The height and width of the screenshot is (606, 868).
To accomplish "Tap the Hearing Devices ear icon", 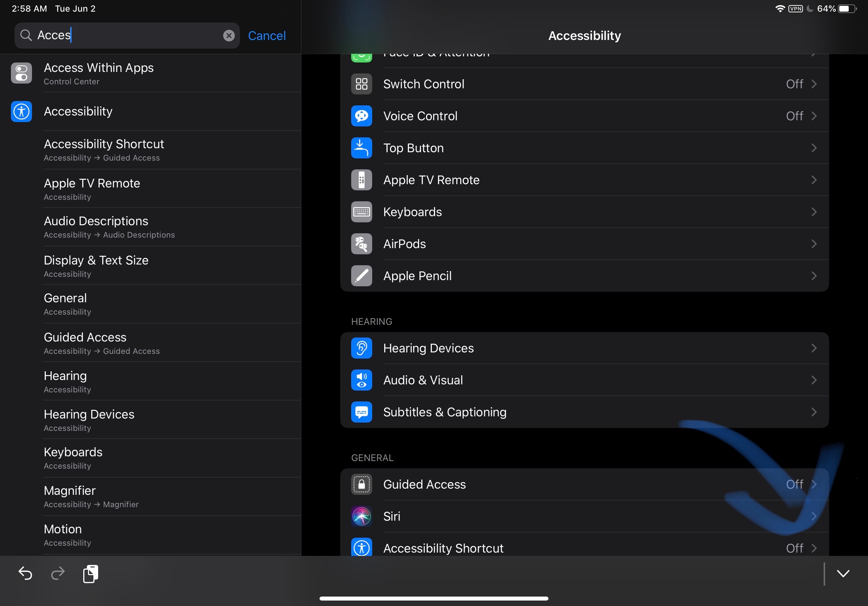I will 361,348.
